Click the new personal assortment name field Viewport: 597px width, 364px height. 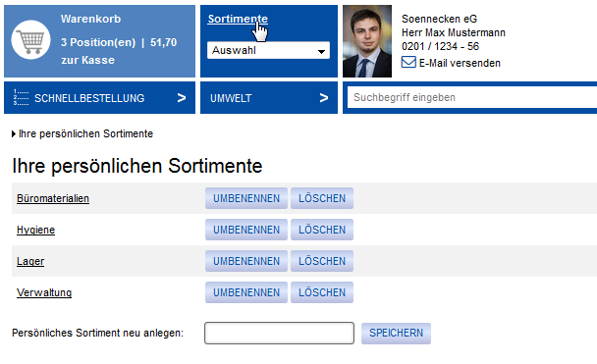tap(279, 334)
